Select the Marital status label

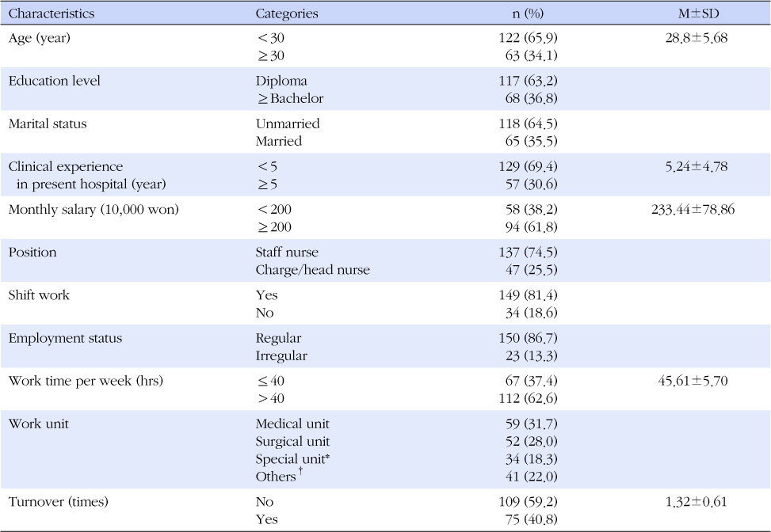[48, 123]
